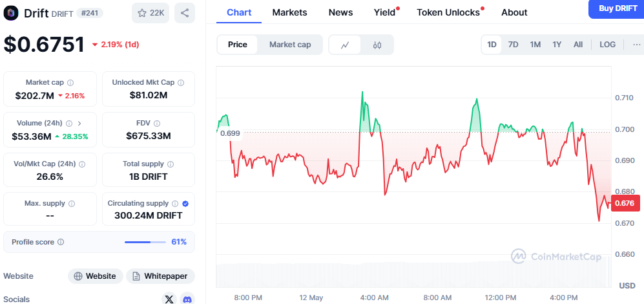Click info icon next to Max. supply

point(72,204)
